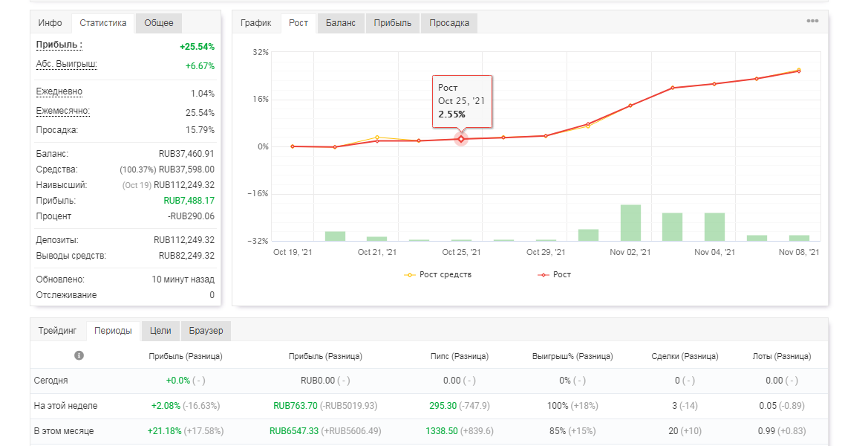The width and height of the screenshot is (868, 446).
Task: Select the Статистика tab
Action: (x=103, y=23)
